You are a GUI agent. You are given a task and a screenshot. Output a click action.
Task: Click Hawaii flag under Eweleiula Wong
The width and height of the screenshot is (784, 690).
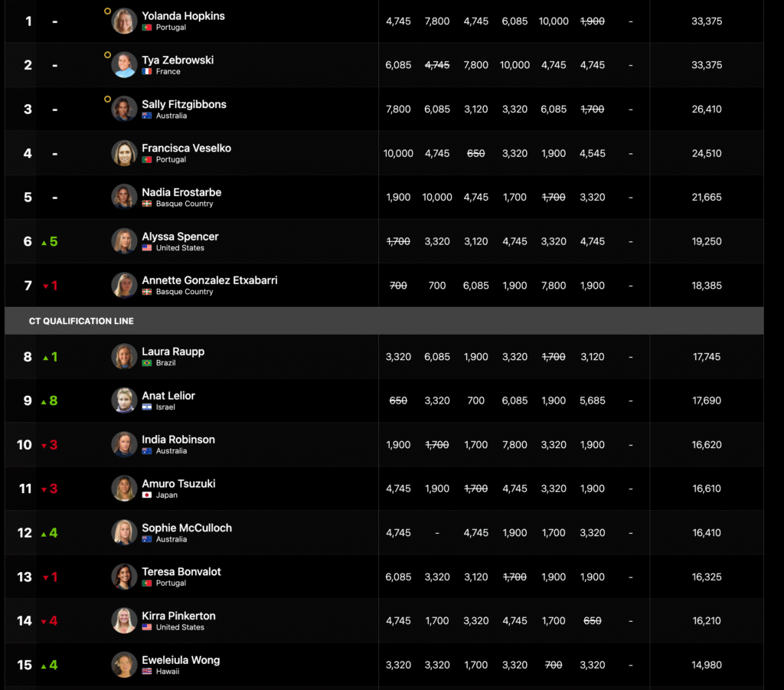click(x=146, y=672)
